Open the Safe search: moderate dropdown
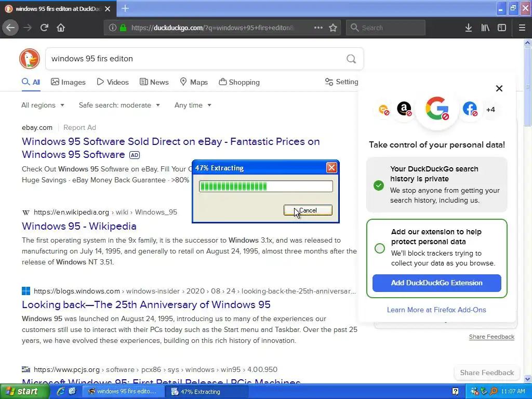Image resolution: width=532 pixels, height=399 pixels. click(x=119, y=105)
